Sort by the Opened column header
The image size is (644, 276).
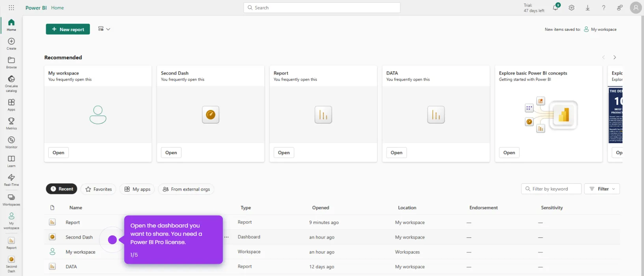point(321,207)
